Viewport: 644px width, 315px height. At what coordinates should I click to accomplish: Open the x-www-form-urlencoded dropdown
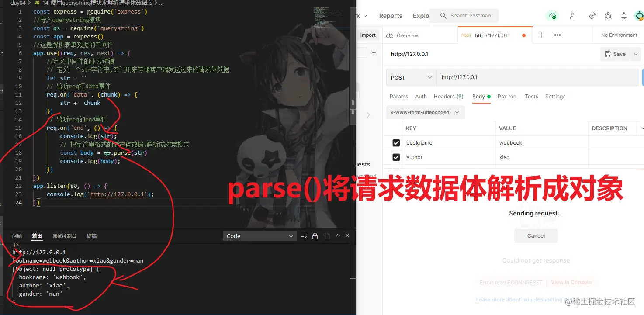click(424, 112)
